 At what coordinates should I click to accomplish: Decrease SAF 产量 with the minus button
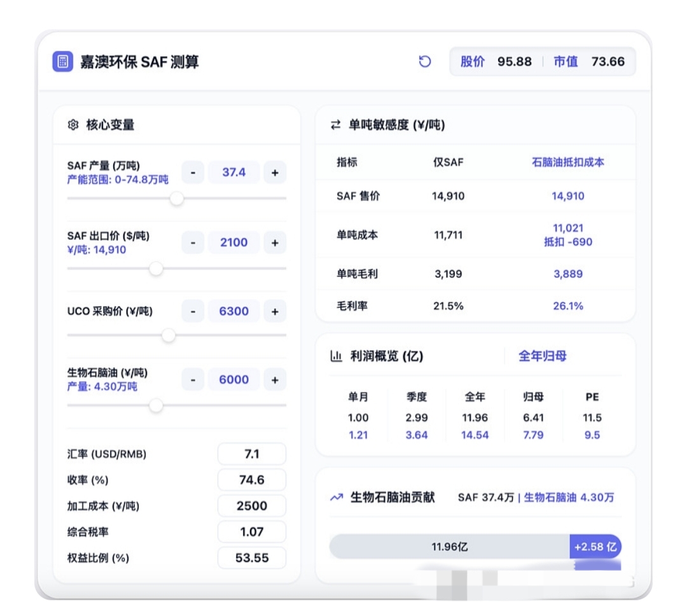pos(193,172)
